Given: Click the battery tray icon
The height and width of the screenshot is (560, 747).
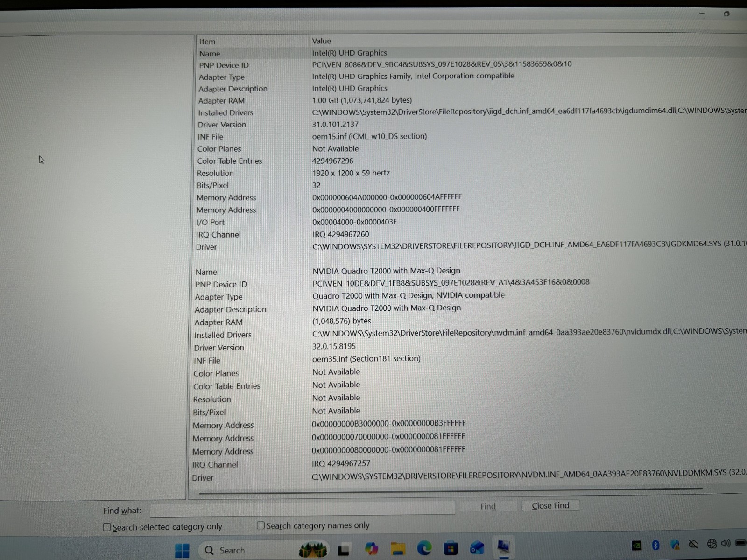Looking at the screenshot, I should (740, 543).
